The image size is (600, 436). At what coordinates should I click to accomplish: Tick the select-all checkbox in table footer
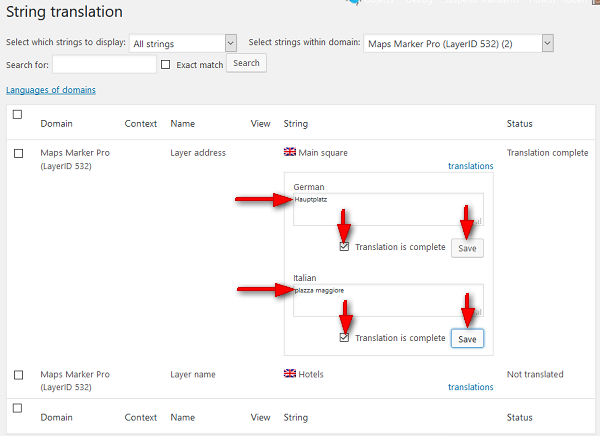(x=18, y=408)
